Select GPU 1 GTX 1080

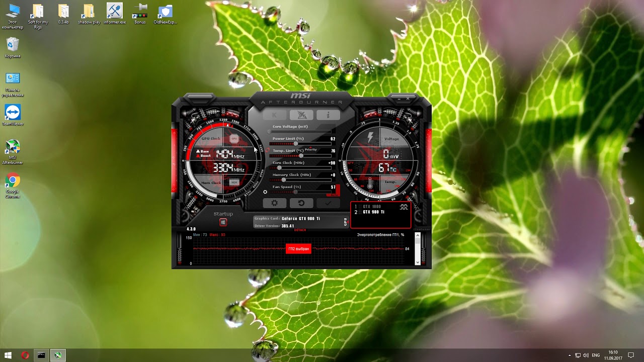pos(371,207)
